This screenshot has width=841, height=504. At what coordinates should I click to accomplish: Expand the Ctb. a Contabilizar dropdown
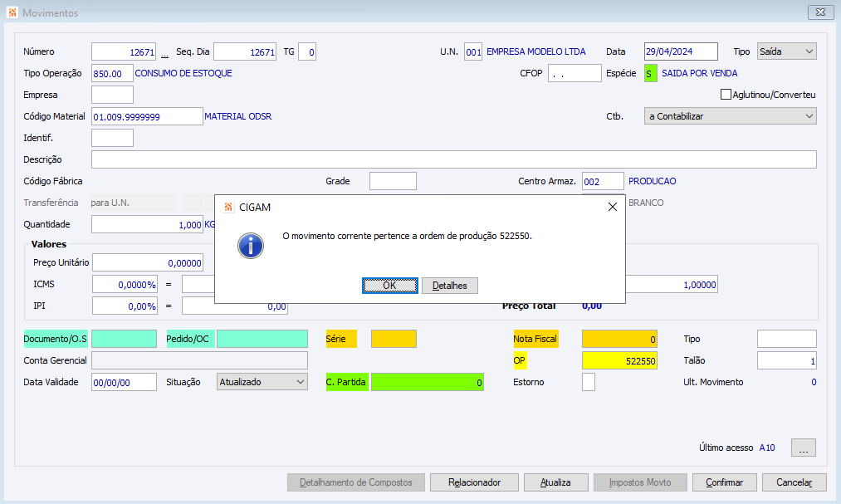730,116
